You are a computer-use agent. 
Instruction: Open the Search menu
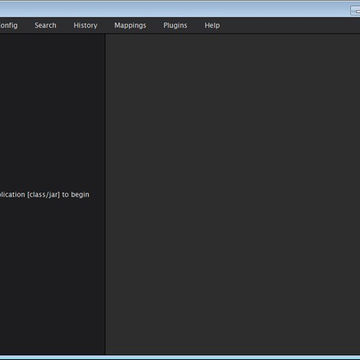tap(45, 26)
